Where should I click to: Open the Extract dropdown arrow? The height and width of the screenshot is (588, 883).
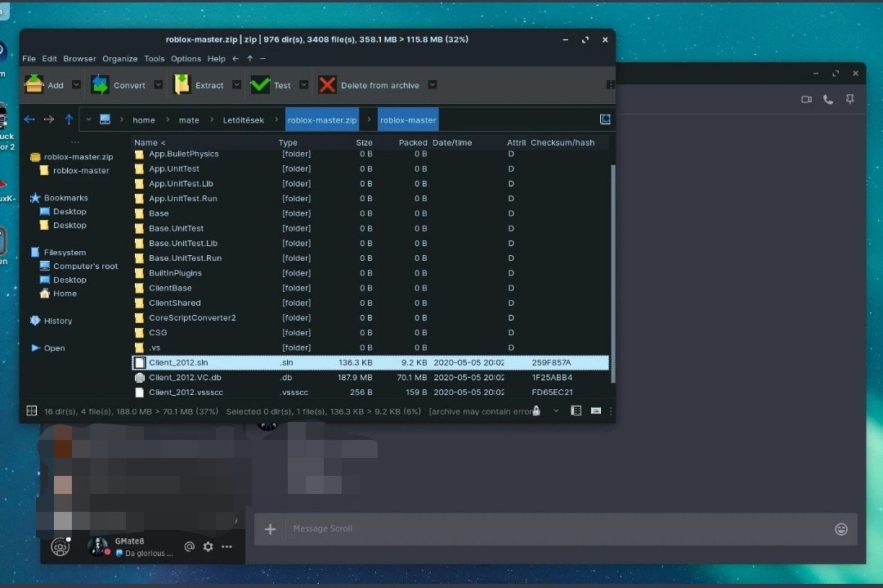236,84
